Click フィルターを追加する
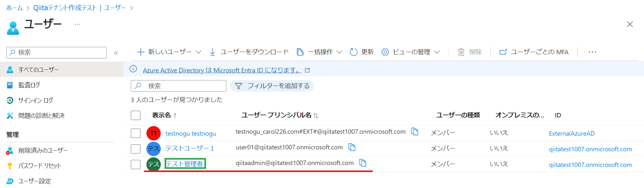This screenshot has width=644, height=188. pos(272,86)
